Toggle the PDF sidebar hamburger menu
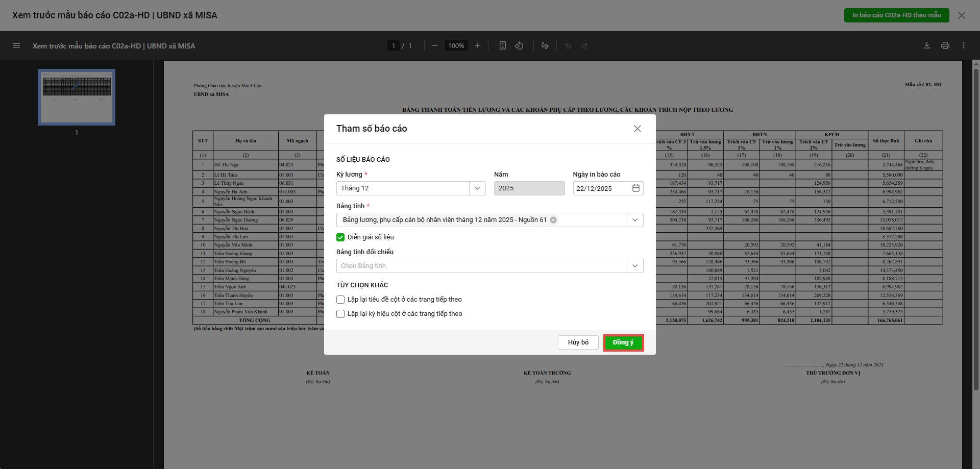980x469 pixels. pos(16,46)
